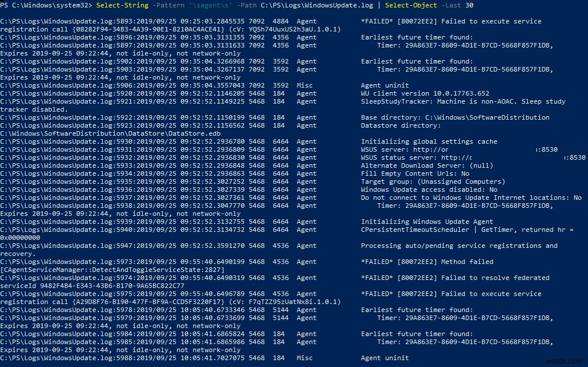This screenshot has width=588, height=367.
Task: Click 'Base directory: C:\Windows\SoftwareDistribution' text
Action: [x=455, y=117]
